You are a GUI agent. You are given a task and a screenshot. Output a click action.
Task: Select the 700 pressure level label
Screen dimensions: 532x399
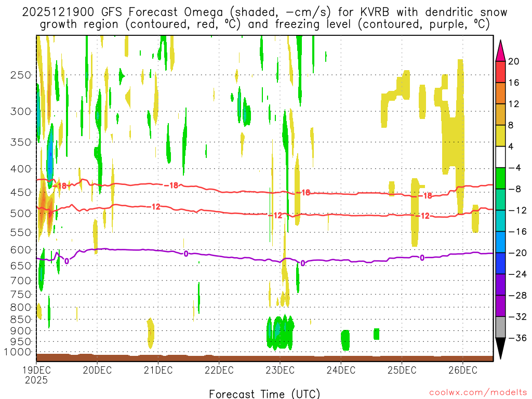(x=21, y=281)
